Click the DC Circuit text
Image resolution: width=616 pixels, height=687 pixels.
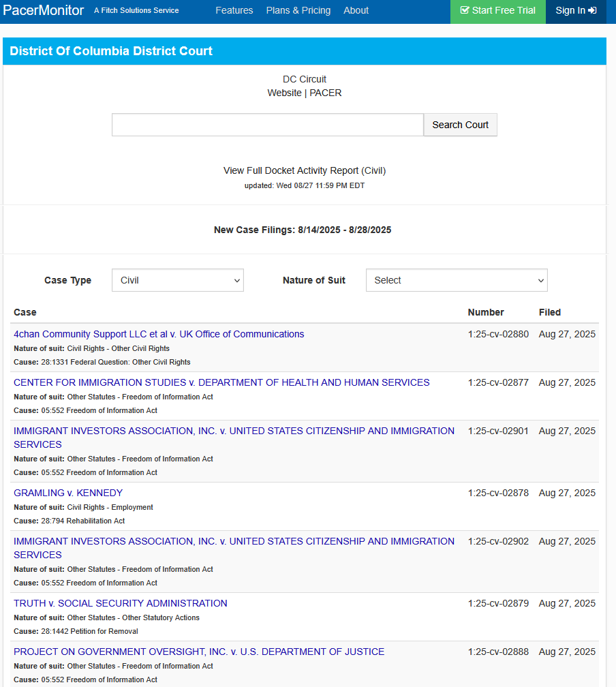point(305,79)
